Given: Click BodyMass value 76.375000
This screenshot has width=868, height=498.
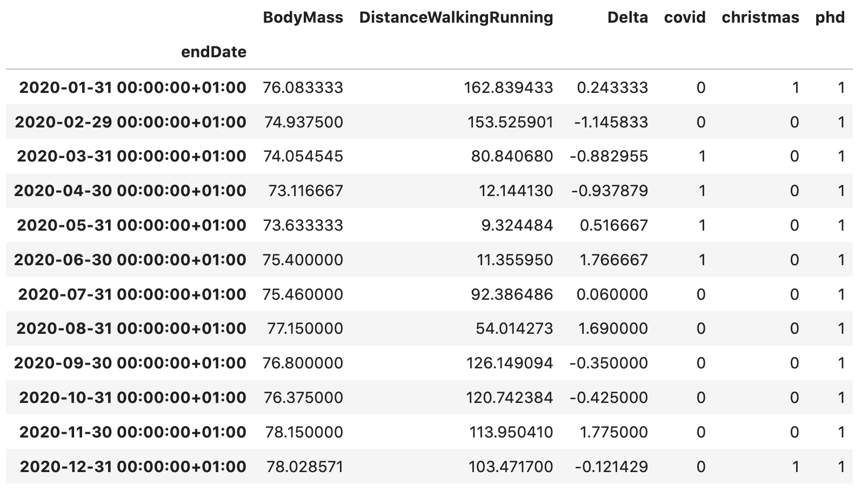Looking at the screenshot, I should 303,398.
